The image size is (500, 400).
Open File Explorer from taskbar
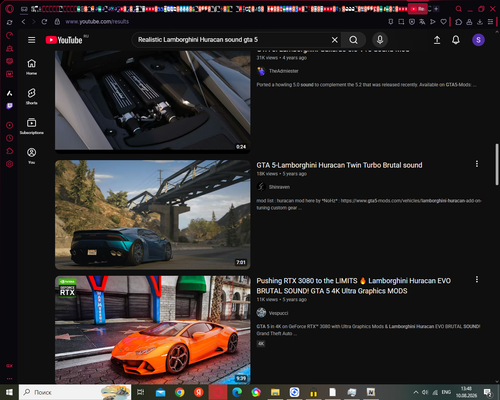(x=275, y=392)
